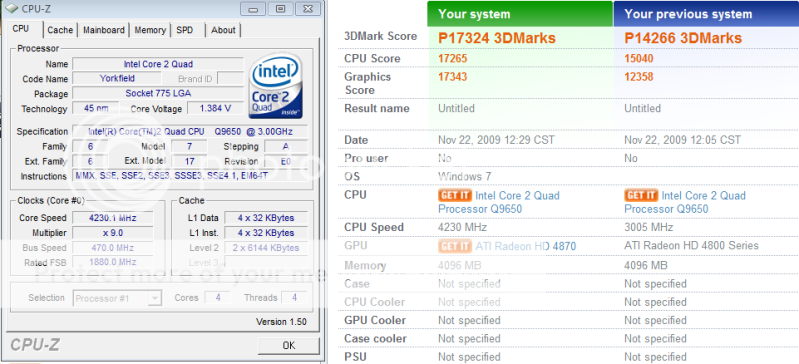
Task: Click the Instructions field listing MMX, SSE
Action: [x=190, y=176]
